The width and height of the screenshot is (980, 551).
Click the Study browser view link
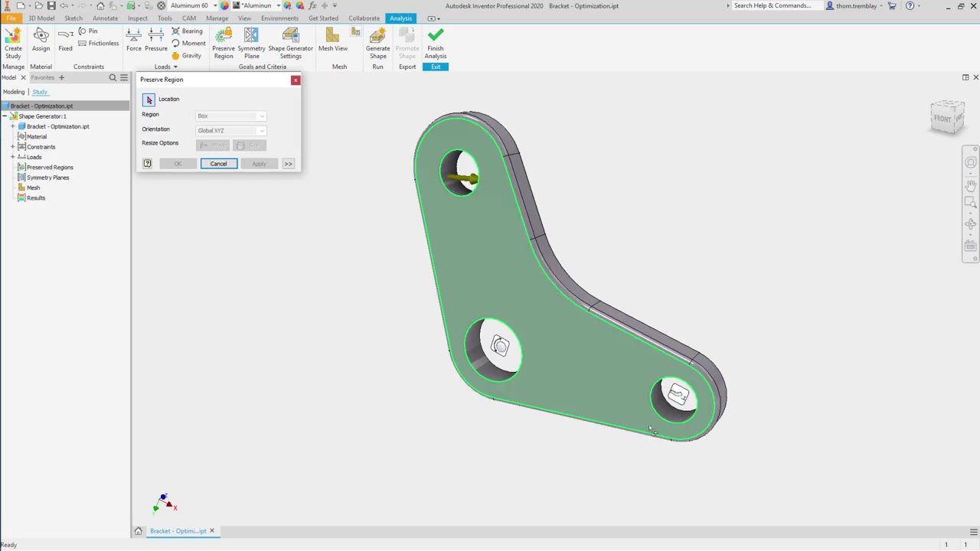pos(40,92)
